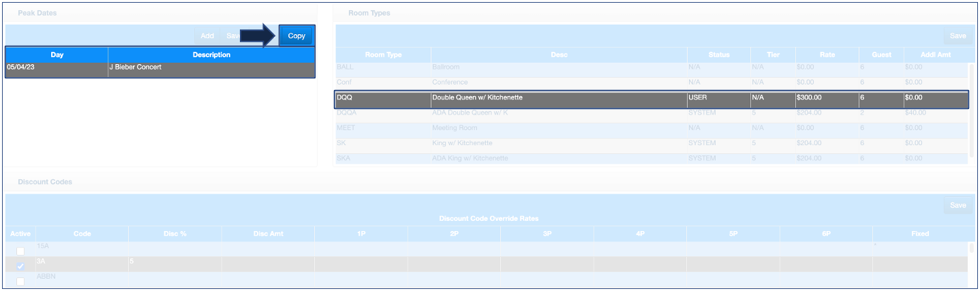Viewport: 980px width, 291px height.
Task: Click the DQQ Addl Amt $0.00 cell
Action: [934, 98]
